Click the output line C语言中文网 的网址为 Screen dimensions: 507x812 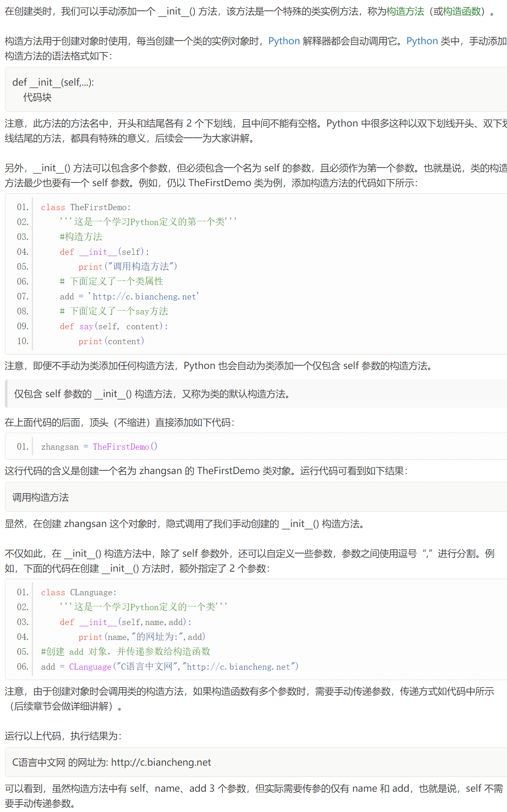click(112, 762)
